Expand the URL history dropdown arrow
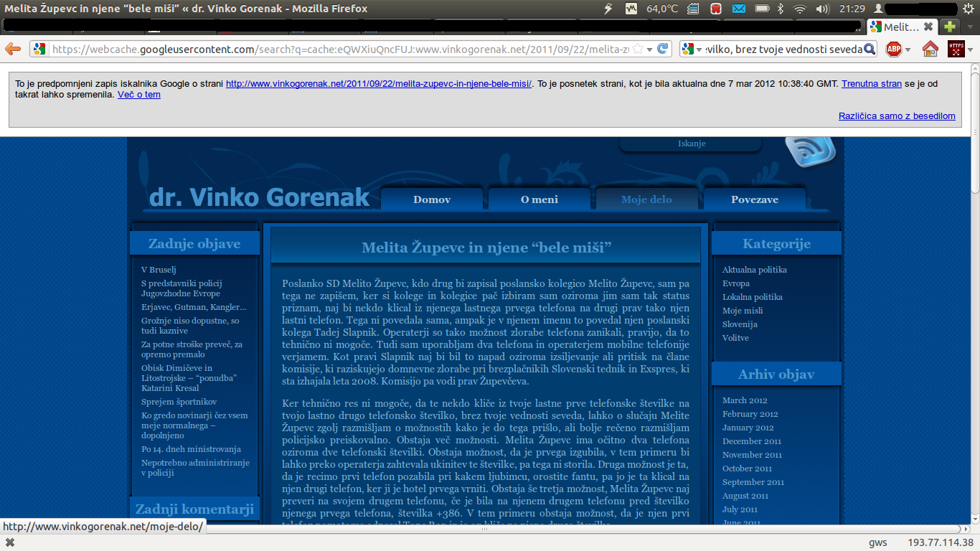The image size is (980, 551). pos(650,49)
